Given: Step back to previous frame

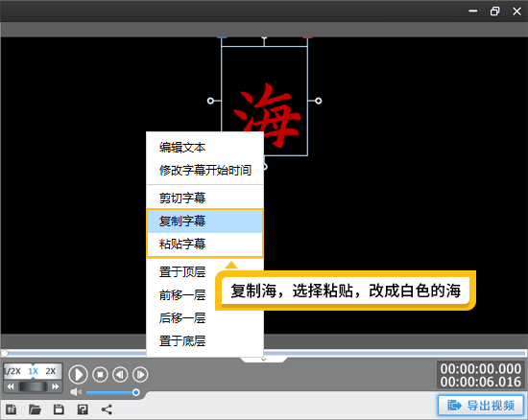Looking at the screenshot, I should click(120, 375).
